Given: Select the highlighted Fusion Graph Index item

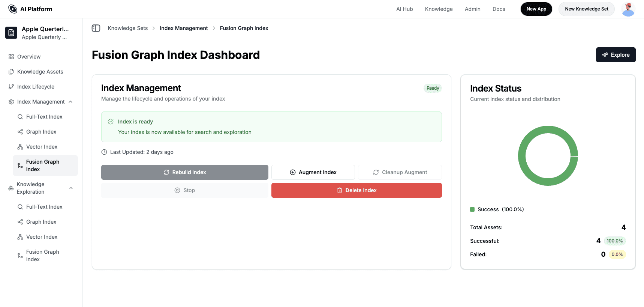Looking at the screenshot, I should click(x=45, y=166).
